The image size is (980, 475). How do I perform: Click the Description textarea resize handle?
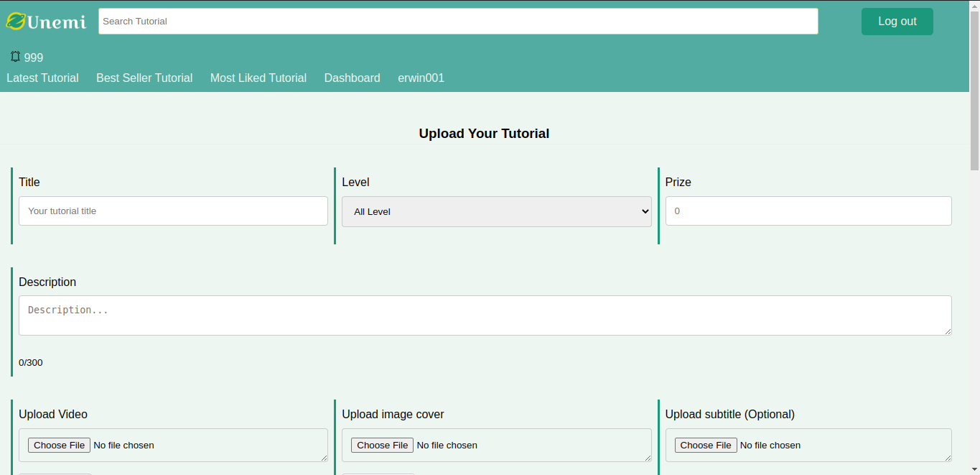coord(948,331)
